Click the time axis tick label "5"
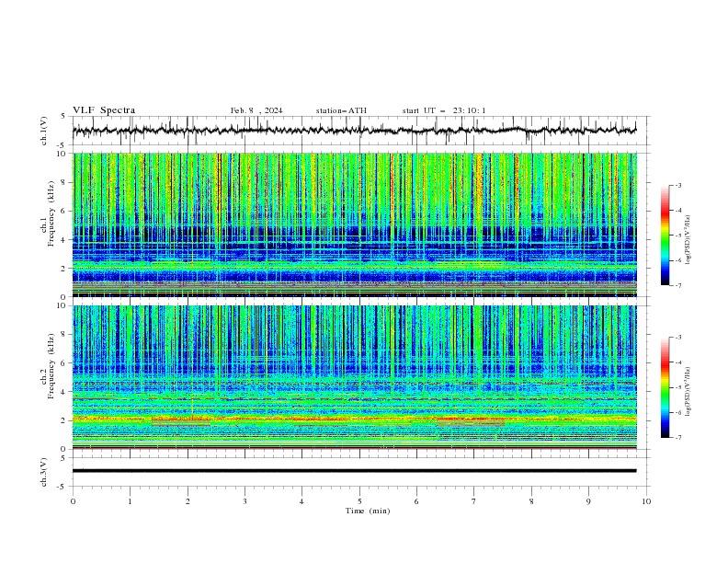The width and height of the screenshot is (728, 563). 359,501
